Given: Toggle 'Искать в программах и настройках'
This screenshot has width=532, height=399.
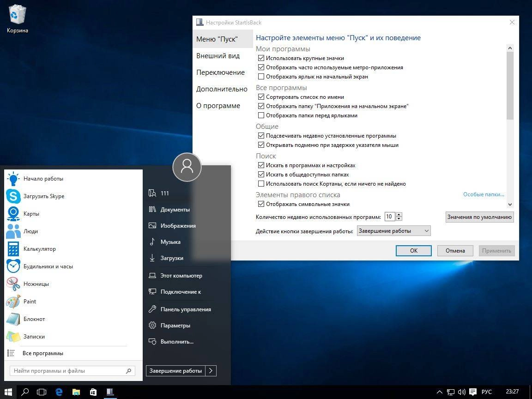Looking at the screenshot, I should click(261, 165).
